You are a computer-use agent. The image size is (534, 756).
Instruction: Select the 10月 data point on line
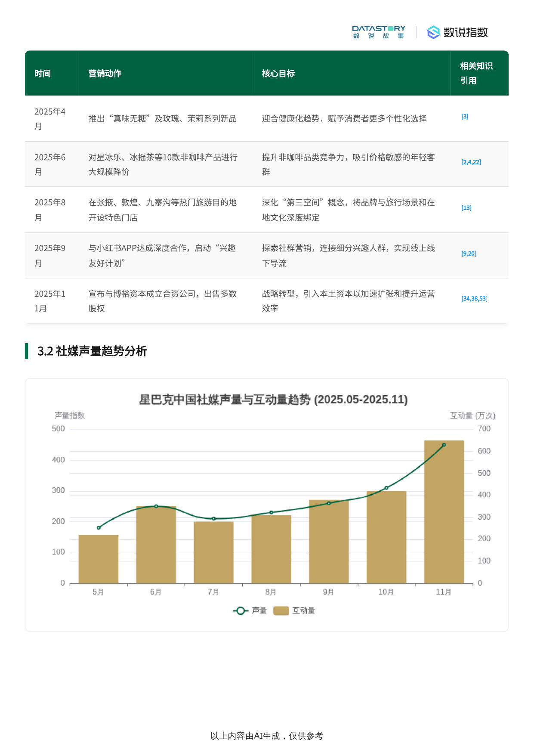(x=386, y=488)
